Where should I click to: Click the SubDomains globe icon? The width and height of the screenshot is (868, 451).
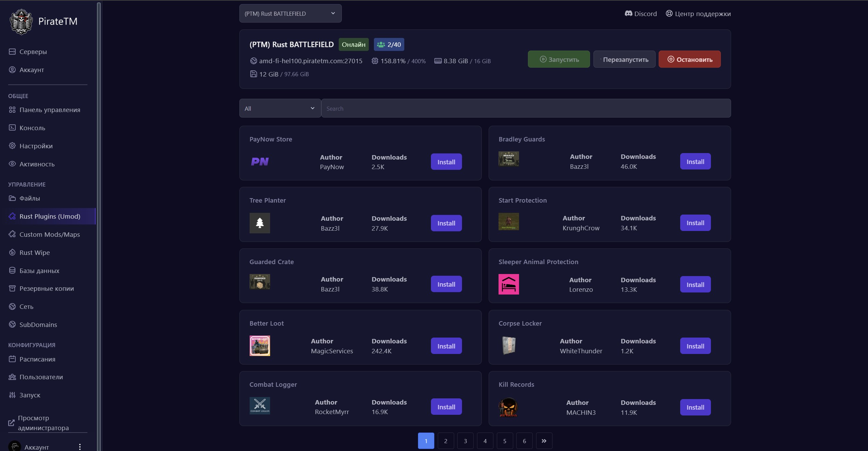[12, 325]
